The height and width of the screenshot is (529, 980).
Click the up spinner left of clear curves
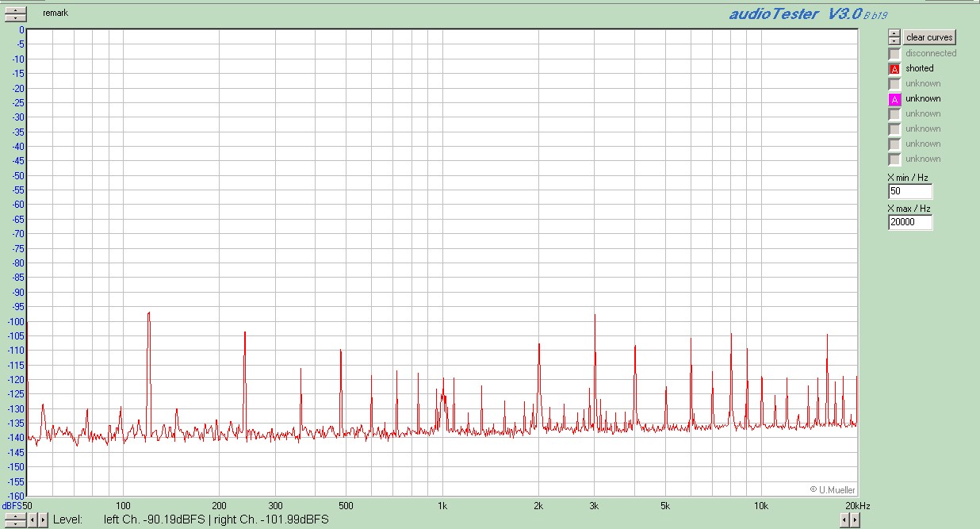[894, 34]
